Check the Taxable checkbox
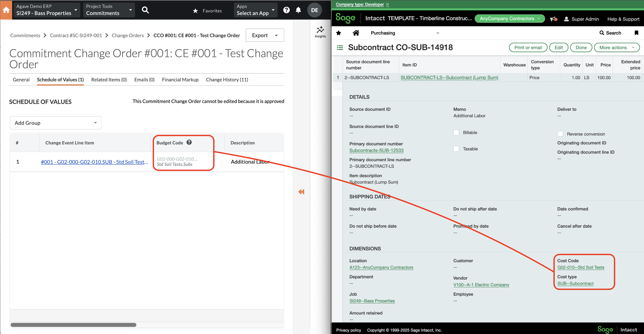The height and width of the screenshot is (334, 644). [456, 149]
